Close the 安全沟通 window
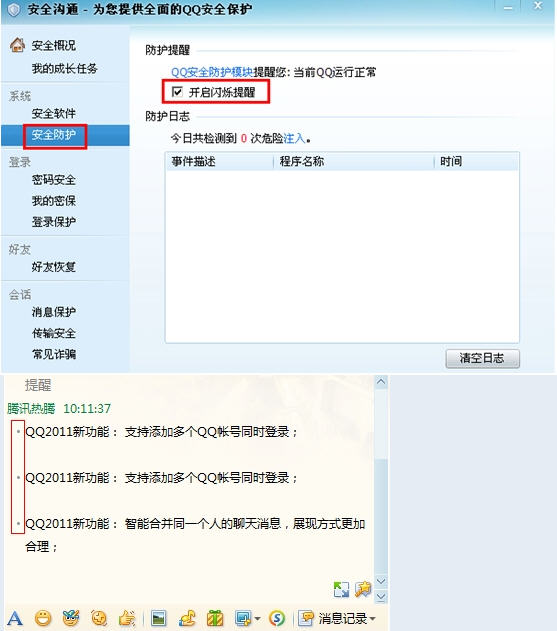 [x=538, y=6]
